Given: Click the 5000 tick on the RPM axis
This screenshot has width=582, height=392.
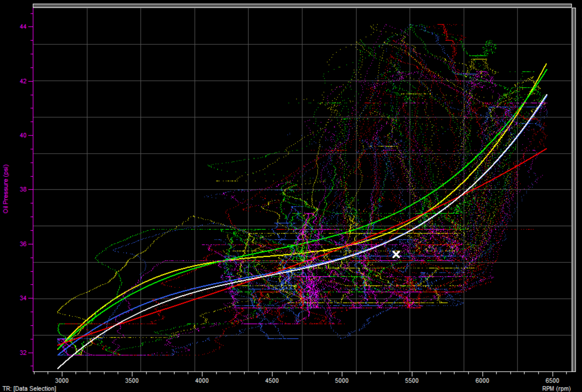Looking at the screenshot, I should [342, 381].
